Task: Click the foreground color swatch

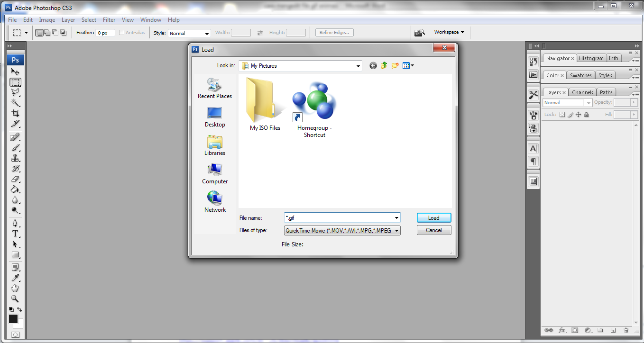Action: pos(13,319)
